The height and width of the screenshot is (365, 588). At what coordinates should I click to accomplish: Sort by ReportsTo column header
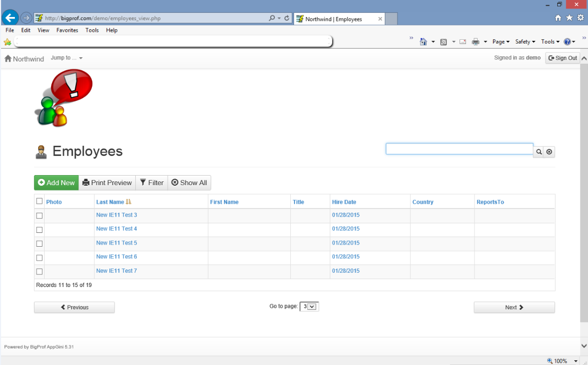[x=490, y=202]
